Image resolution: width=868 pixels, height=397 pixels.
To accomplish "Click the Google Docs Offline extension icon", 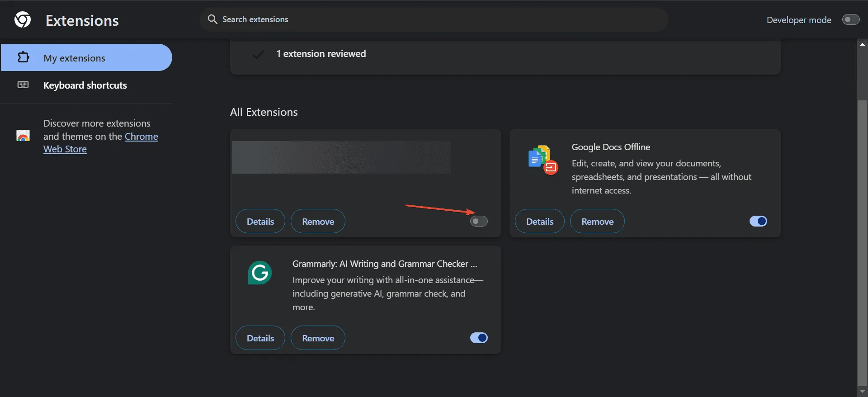I will pyautogui.click(x=542, y=160).
